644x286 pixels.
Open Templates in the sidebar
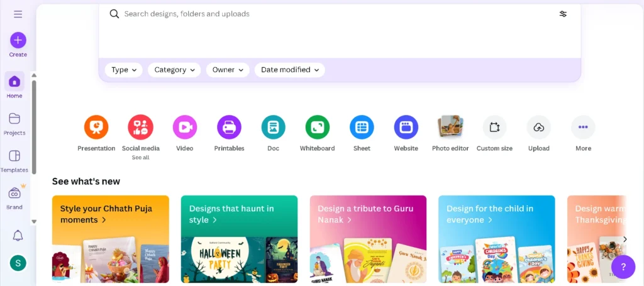[x=14, y=161]
